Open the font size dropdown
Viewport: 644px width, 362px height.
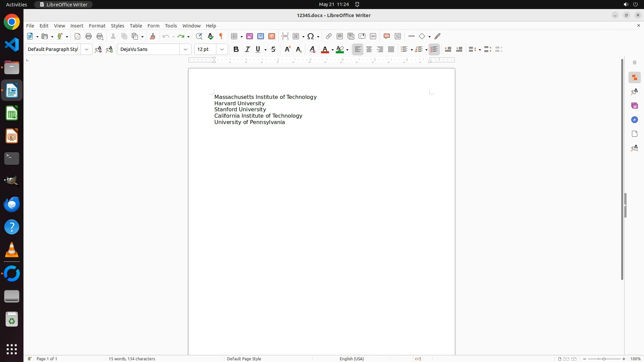[x=222, y=49]
